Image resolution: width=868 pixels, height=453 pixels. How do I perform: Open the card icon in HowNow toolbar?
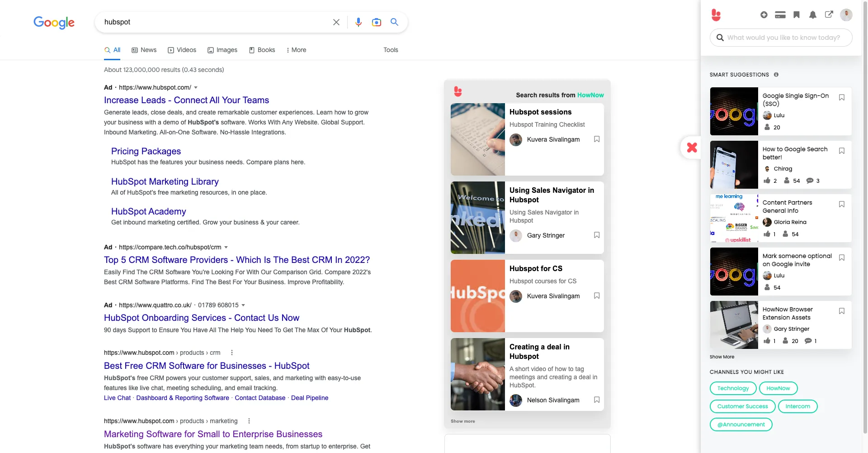coord(780,15)
